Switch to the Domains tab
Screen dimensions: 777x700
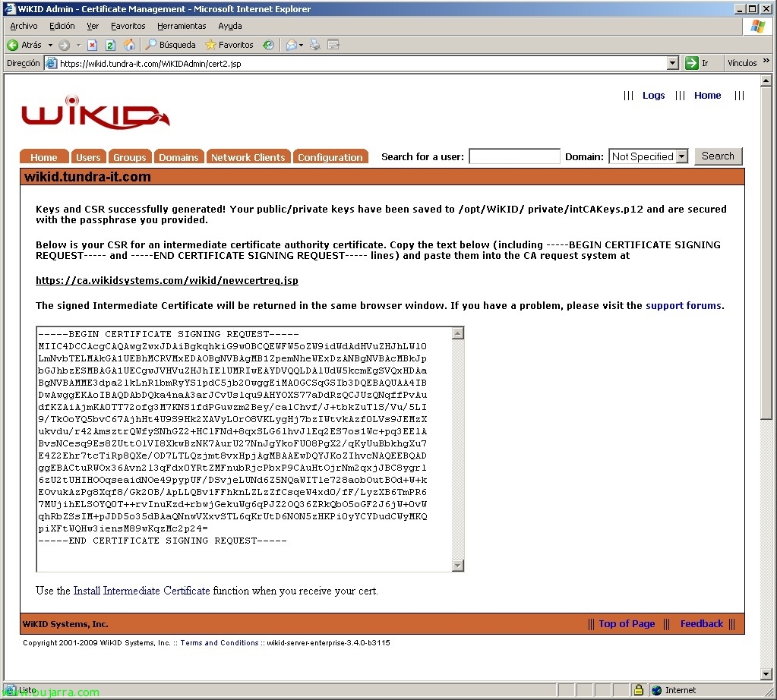coord(178,156)
